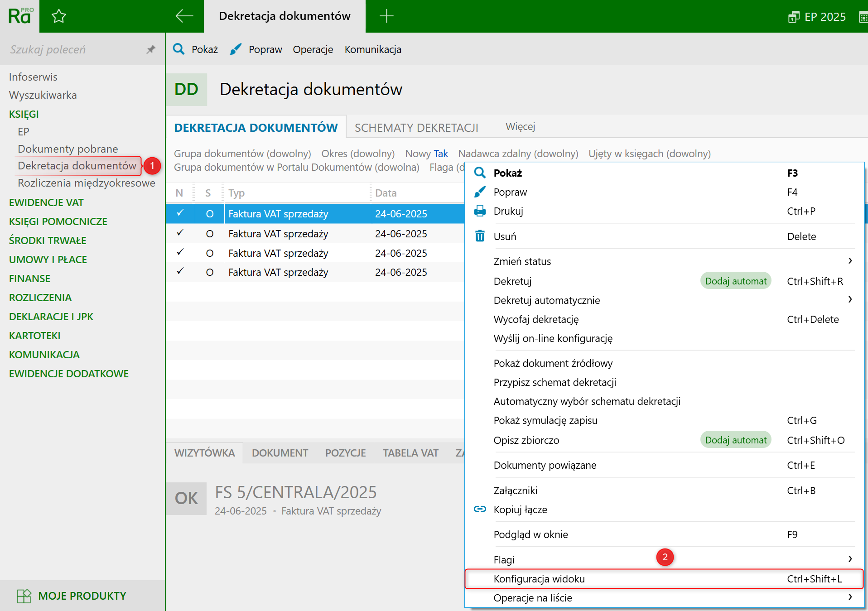Click Dodaj automat next to Dekretuj
The width and height of the screenshot is (868, 611).
pos(736,281)
